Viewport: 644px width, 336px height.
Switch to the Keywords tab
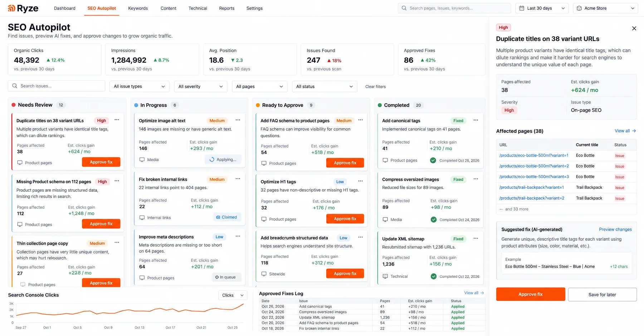coord(138,8)
